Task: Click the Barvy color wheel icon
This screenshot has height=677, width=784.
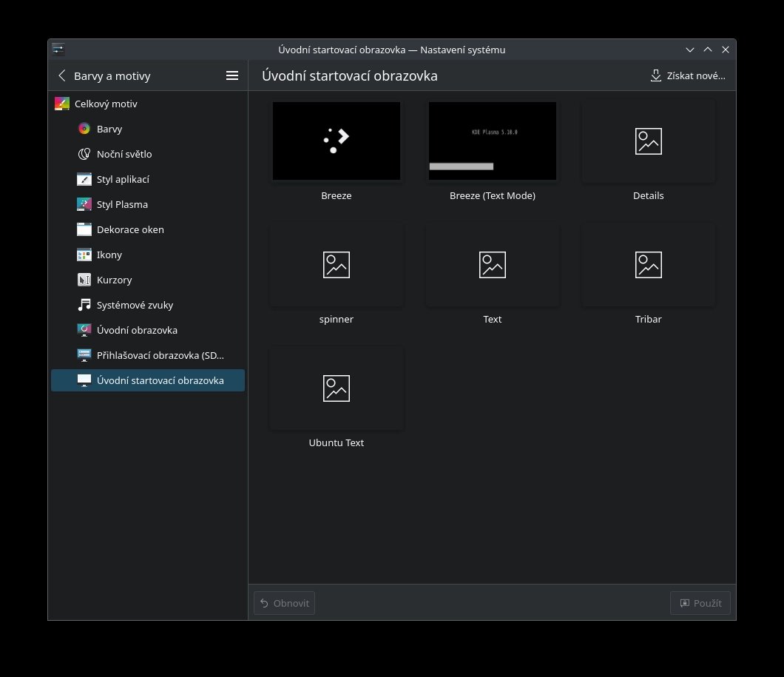Action: 84,129
